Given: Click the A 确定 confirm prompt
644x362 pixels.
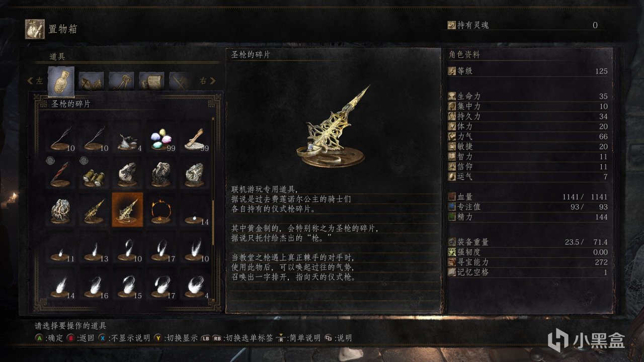Looking at the screenshot, I should tap(49, 338).
